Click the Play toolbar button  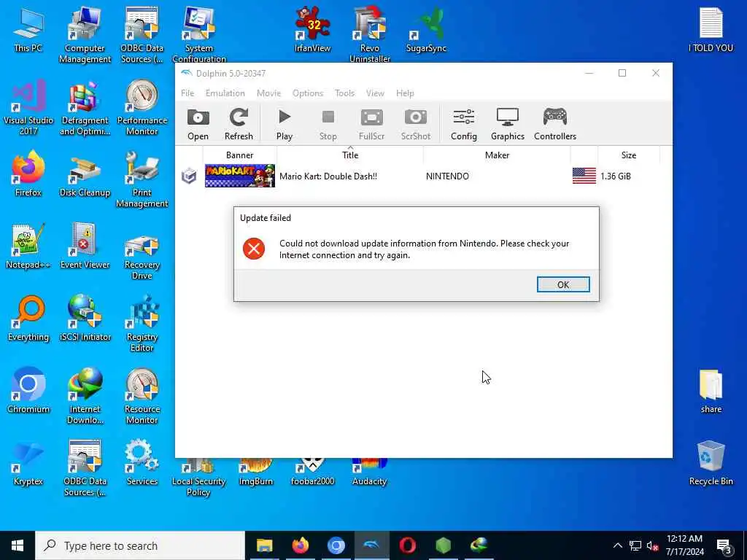tap(285, 124)
